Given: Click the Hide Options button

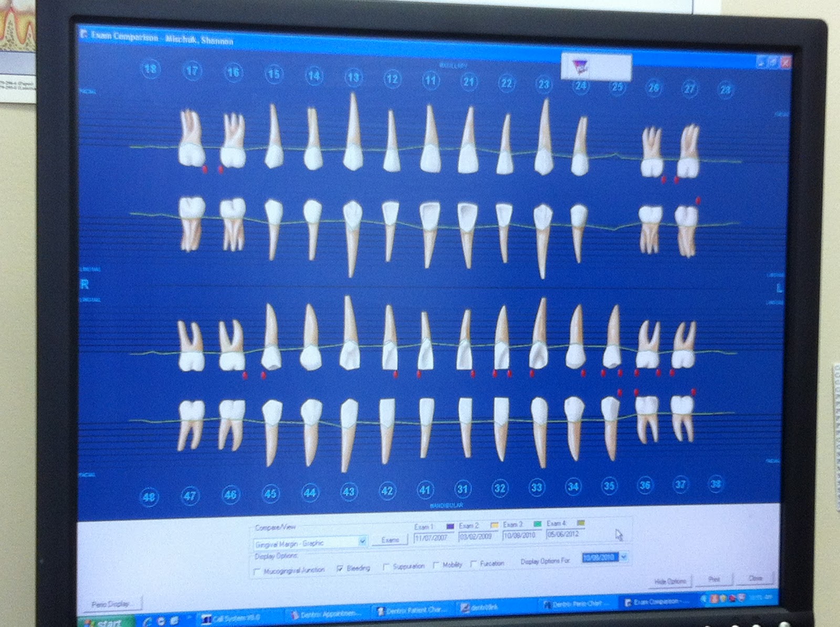Looking at the screenshot, I should [670, 581].
